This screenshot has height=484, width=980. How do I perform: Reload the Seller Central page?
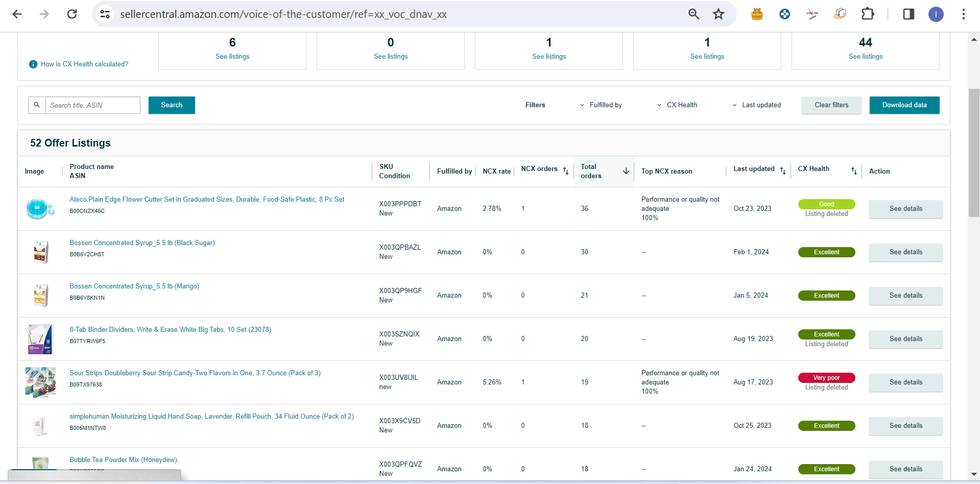pyautogui.click(x=72, y=14)
